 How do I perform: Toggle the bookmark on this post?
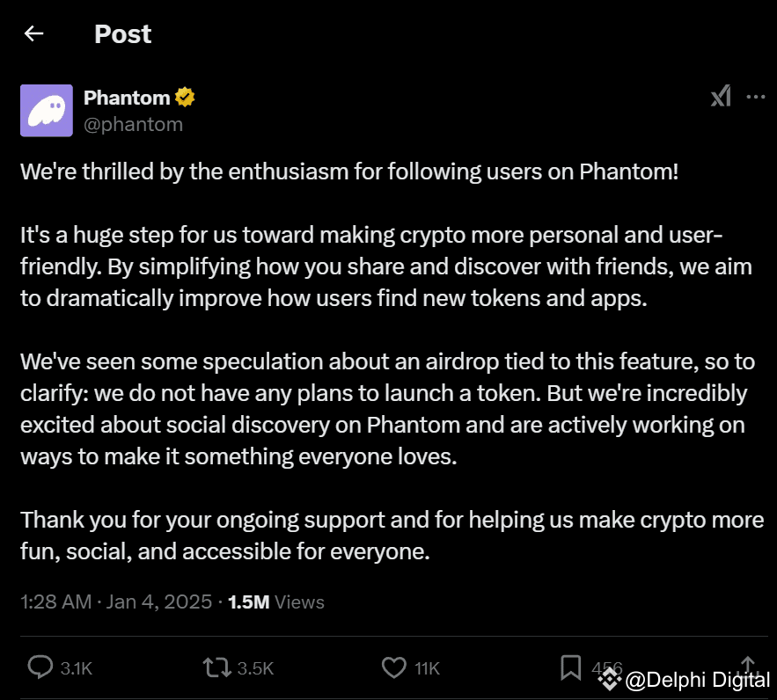[571, 668]
